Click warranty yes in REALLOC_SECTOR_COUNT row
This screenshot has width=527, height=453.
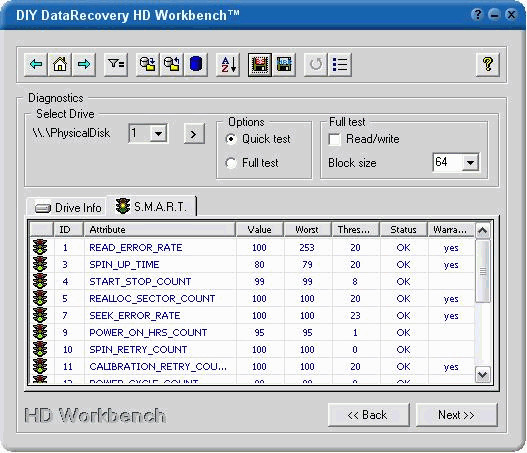[451, 299]
